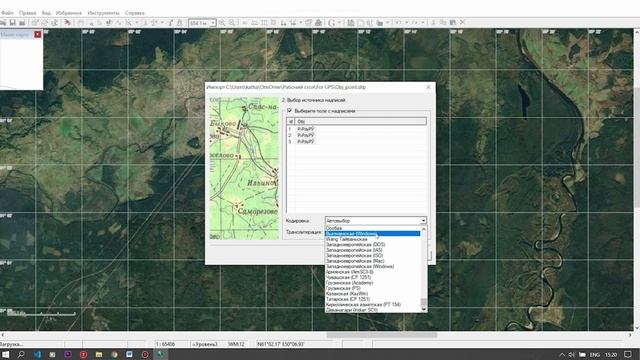
Task: Choose 'Грузинская (Academy)' encoding
Action: [x=372, y=282]
